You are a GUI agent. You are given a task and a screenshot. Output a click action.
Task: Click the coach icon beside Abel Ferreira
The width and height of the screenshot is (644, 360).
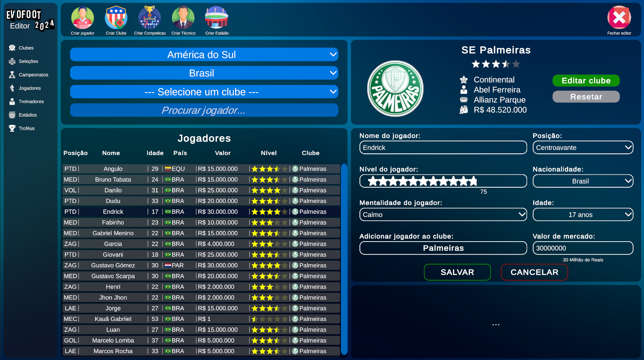pyautogui.click(x=464, y=90)
